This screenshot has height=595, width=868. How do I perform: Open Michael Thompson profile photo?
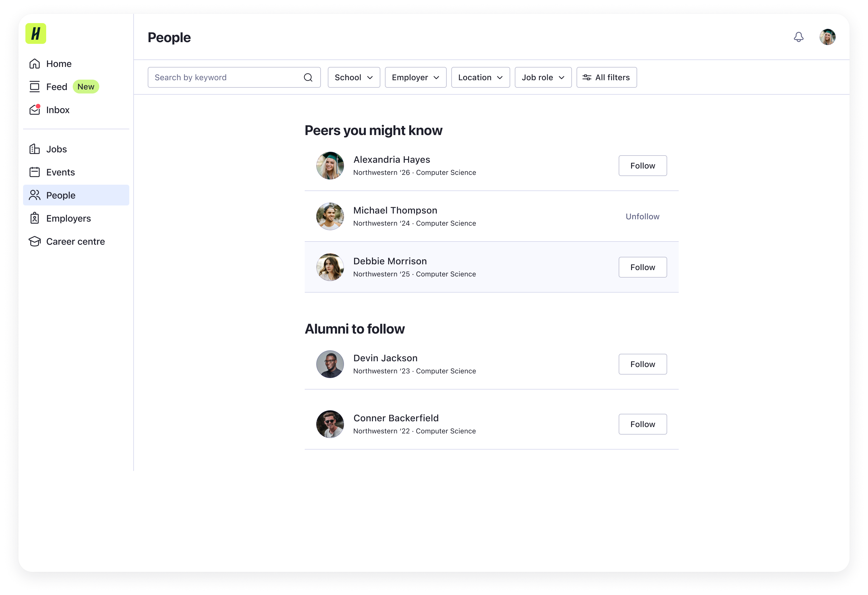[x=330, y=216]
